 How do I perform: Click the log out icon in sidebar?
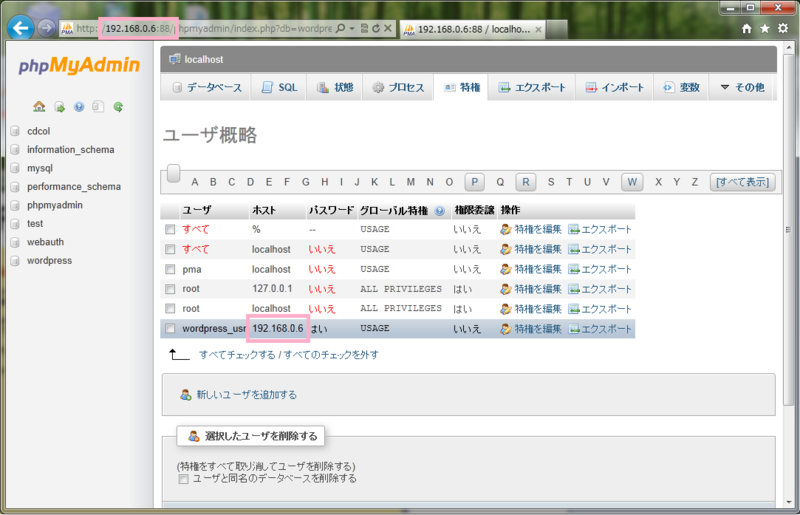59,107
